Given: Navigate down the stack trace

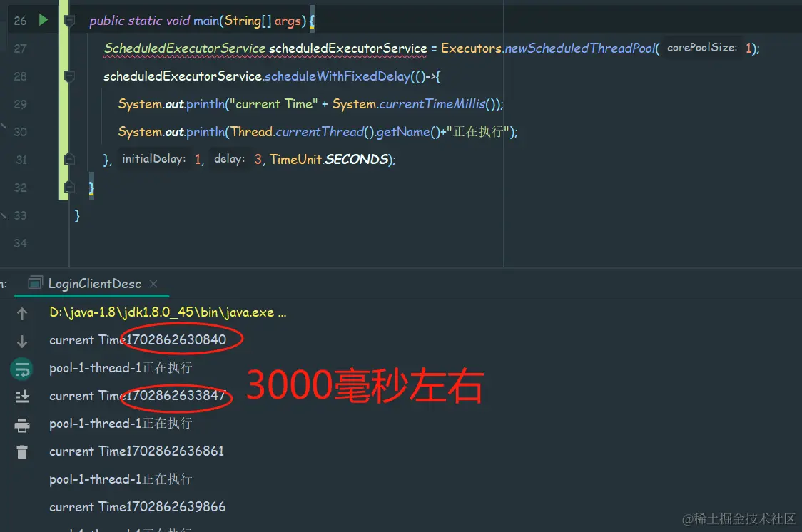Looking at the screenshot, I should pos(21,340).
